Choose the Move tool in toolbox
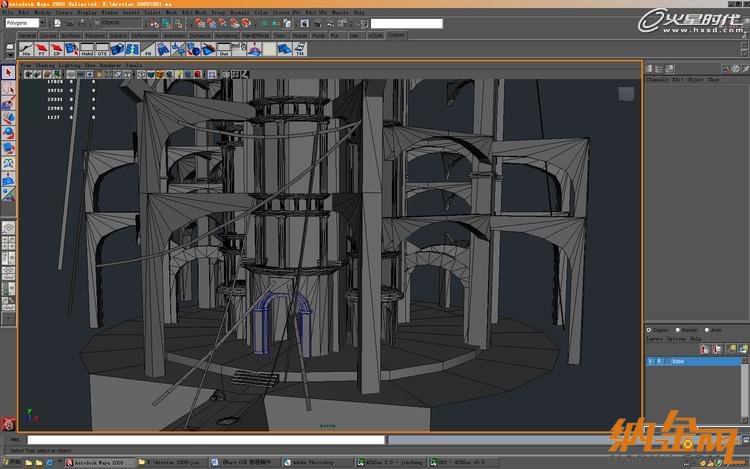This screenshot has height=469, width=750. (x=8, y=118)
